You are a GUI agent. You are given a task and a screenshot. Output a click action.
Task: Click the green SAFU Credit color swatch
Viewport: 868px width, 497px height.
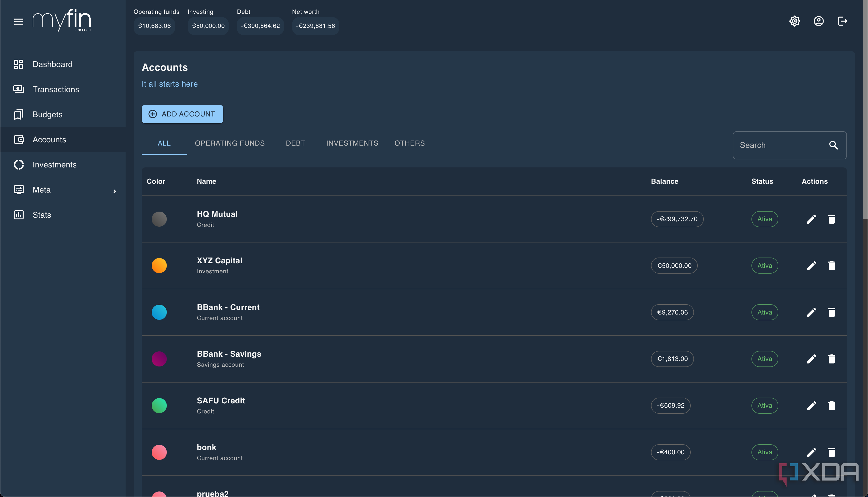[x=159, y=406]
